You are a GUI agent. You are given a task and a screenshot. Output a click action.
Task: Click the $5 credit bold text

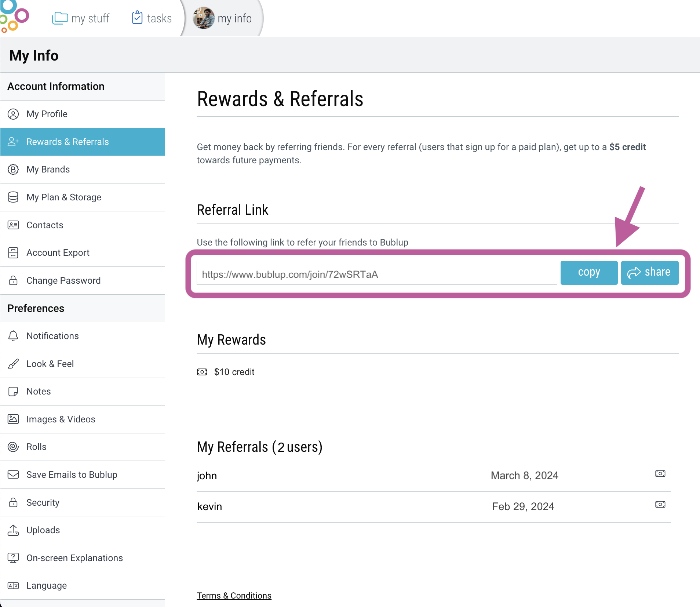pyautogui.click(x=628, y=147)
